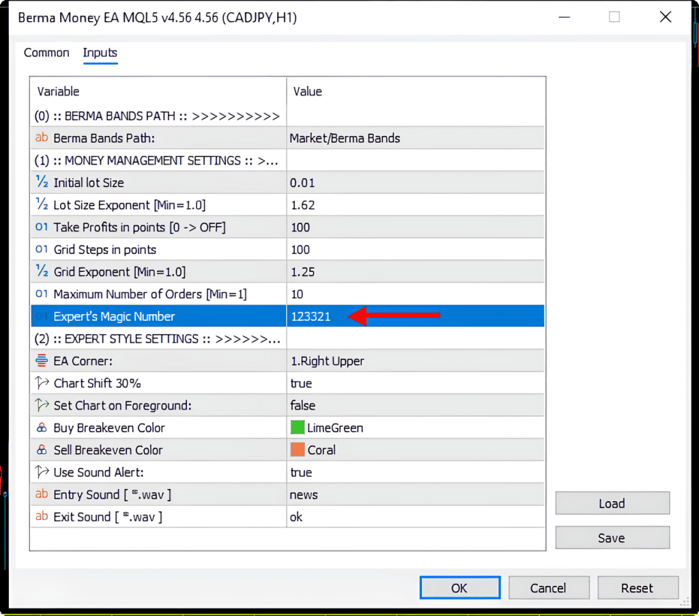
Task: Click the color icon beside Sell Breakeven Color
Action: click(x=42, y=449)
